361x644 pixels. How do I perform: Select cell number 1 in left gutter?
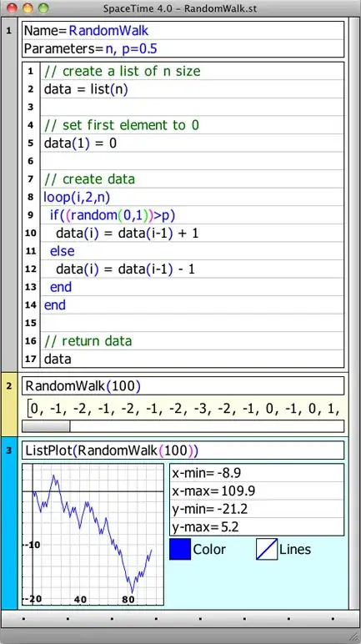point(9,31)
